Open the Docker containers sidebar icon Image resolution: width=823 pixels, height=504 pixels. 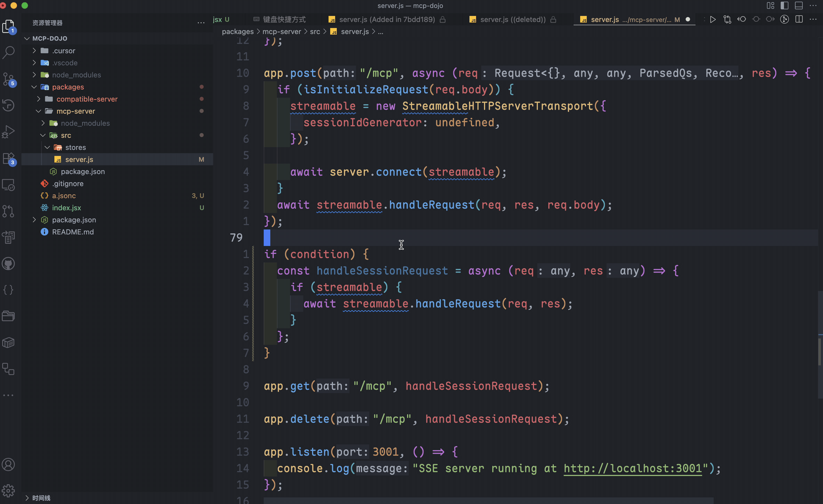tap(8, 343)
